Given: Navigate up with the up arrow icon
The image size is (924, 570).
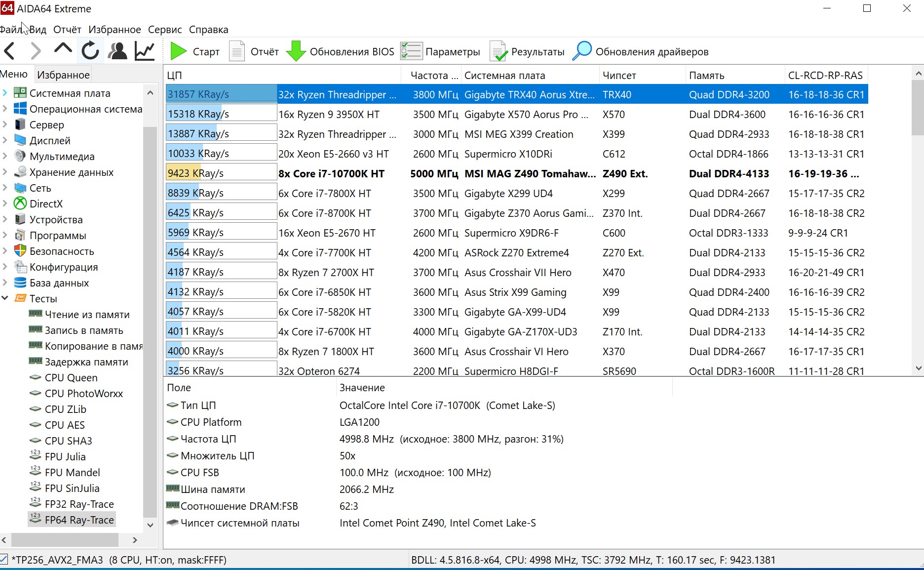Looking at the screenshot, I should [63, 49].
